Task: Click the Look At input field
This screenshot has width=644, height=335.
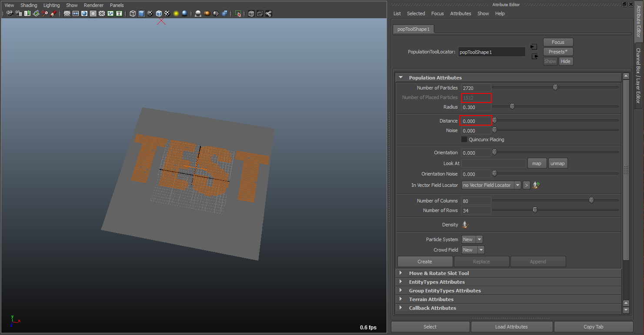Action: pyautogui.click(x=494, y=163)
